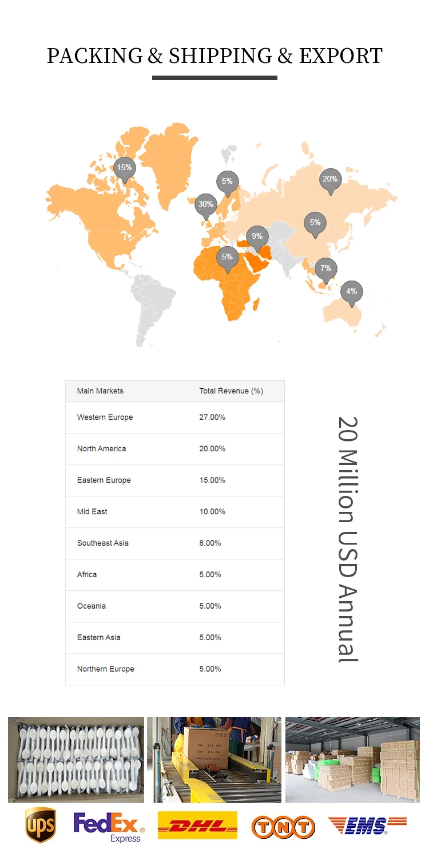Click the yellow DHL logo
The height and width of the screenshot is (868, 429).
click(x=197, y=825)
